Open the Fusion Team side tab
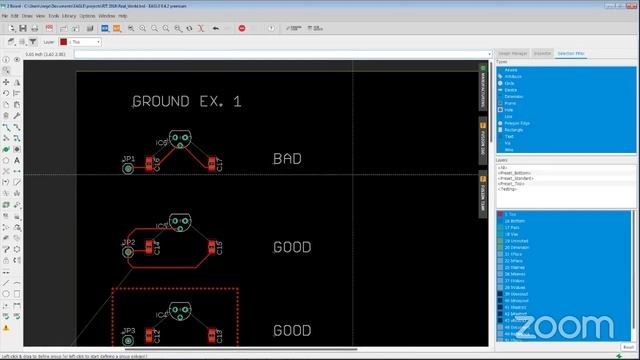 coord(482,194)
